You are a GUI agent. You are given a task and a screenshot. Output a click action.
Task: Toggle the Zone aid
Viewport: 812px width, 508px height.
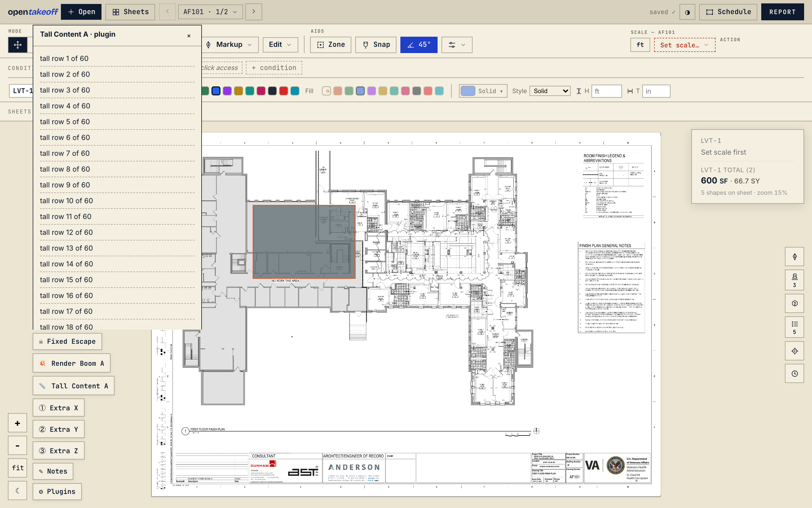[330, 45]
